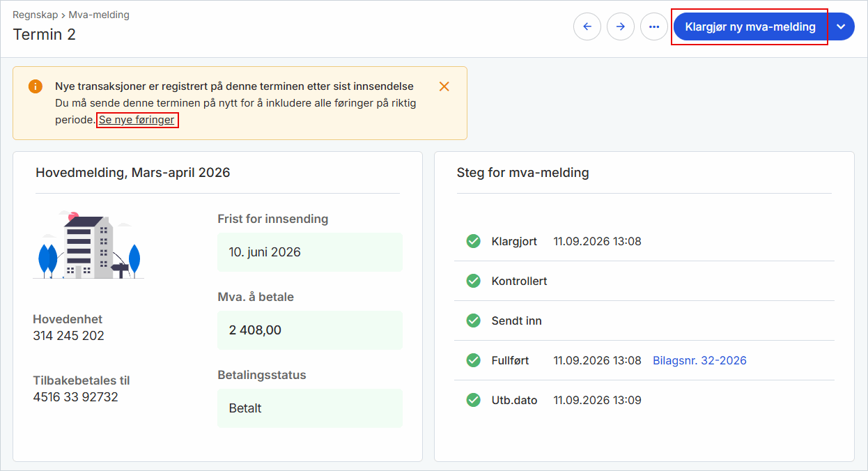Select the account number 4516 33 92732
868x471 pixels.
[x=75, y=397]
